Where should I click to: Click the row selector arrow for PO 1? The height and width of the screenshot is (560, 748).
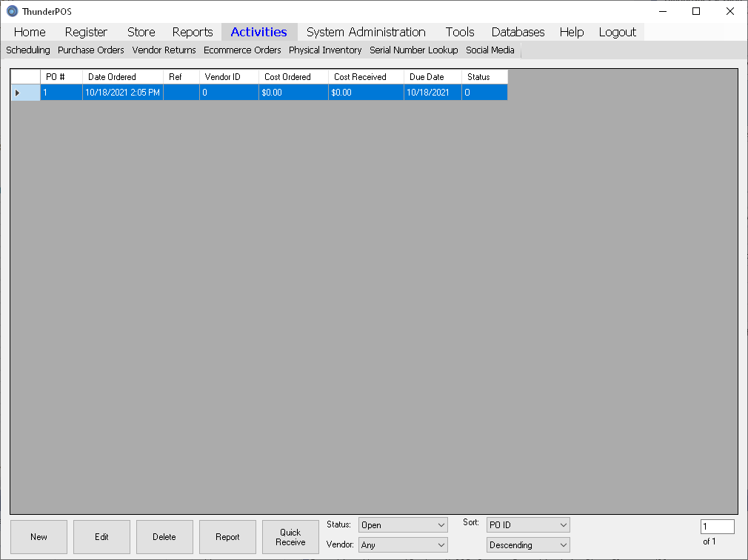coord(18,93)
